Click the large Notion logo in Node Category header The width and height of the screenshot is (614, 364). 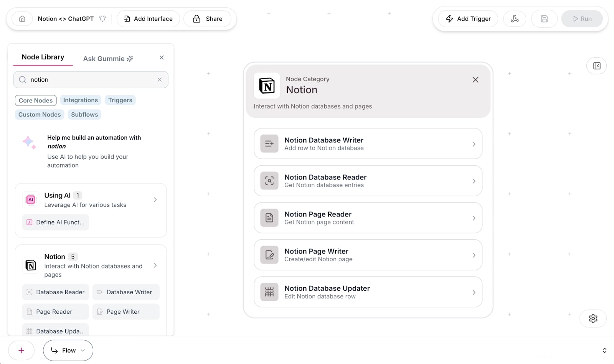pos(267,86)
